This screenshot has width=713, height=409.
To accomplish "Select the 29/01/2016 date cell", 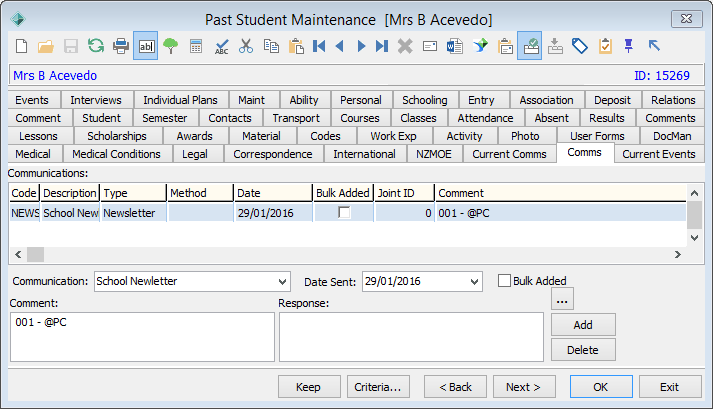I will pyautogui.click(x=273, y=213).
